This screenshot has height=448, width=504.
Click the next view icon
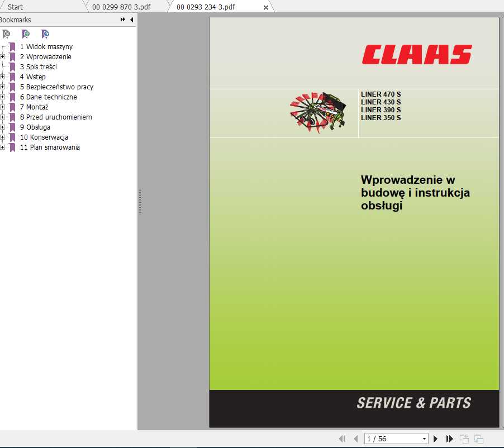[478, 438]
